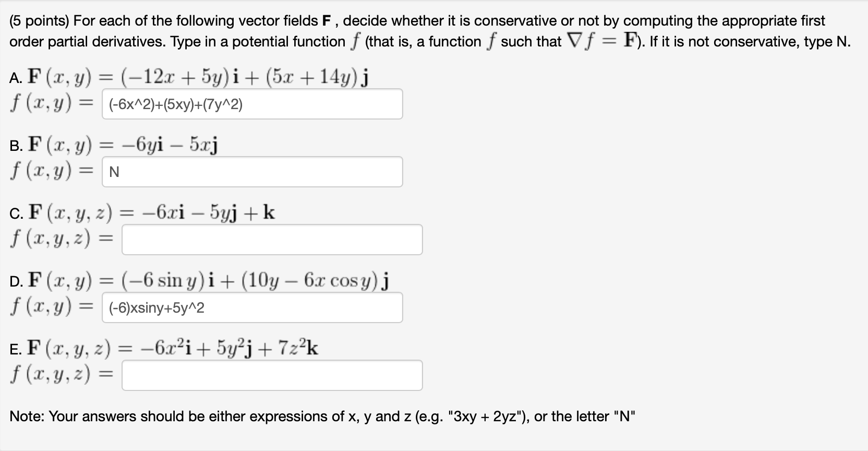Click the letter C before F(x,y,z)
Image resolution: width=868 pixels, height=451 pixels.
click(15, 212)
